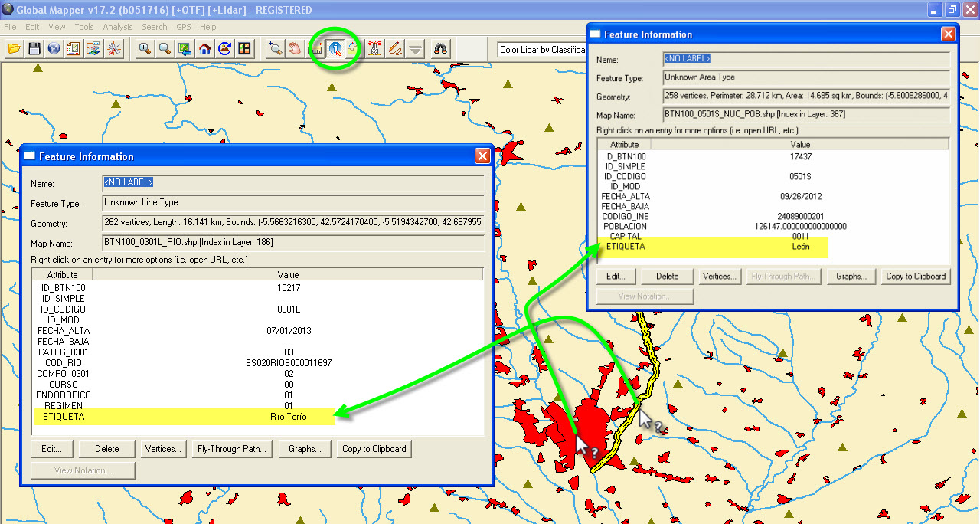Activate the circled Feature Info tool
980x524 pixels.
point(336,47)
